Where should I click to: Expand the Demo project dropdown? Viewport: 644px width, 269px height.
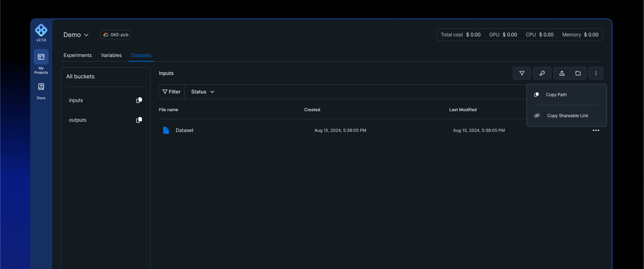(76, 35)
